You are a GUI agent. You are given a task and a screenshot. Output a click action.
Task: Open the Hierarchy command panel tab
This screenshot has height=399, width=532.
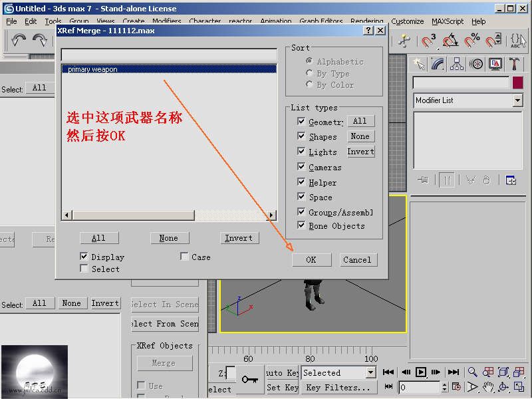coord(457,64)
